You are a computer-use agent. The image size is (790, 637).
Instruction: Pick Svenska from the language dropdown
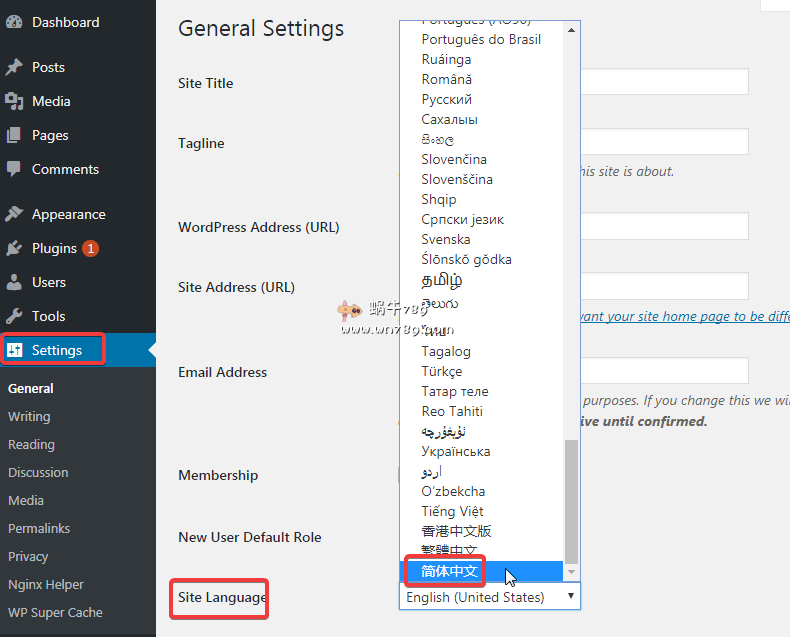click(446, 239)
